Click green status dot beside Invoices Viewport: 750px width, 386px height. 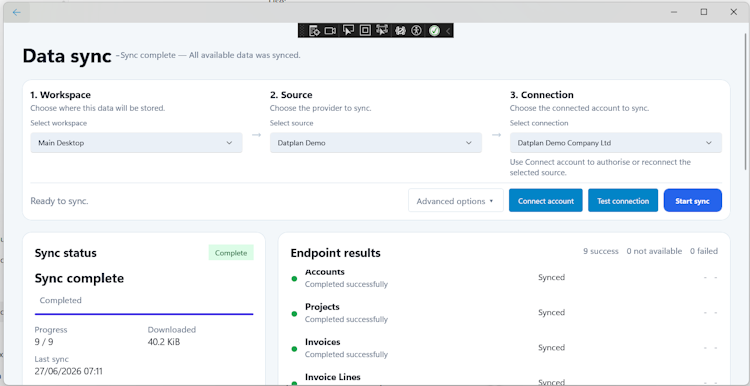click(294, 349)
